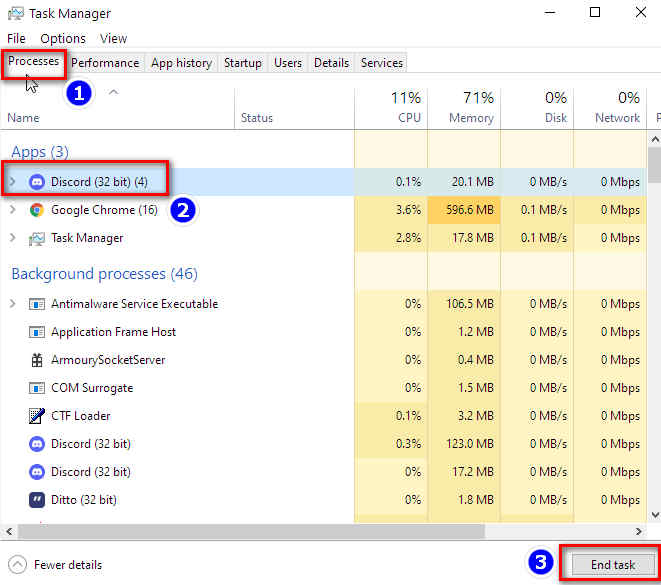Select the CTF Loader row

324,416
